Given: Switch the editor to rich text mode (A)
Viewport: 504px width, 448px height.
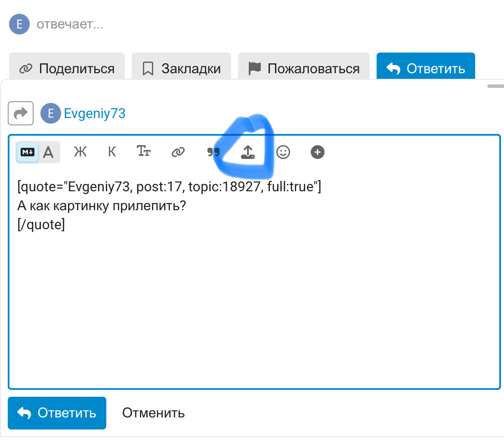Looking at the screenshot, I should point(49,152).
